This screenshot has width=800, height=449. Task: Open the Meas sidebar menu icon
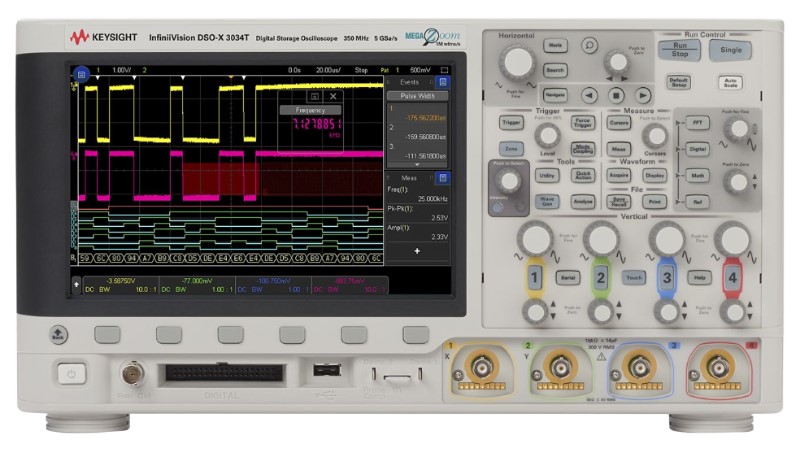[x=443, y=178]
